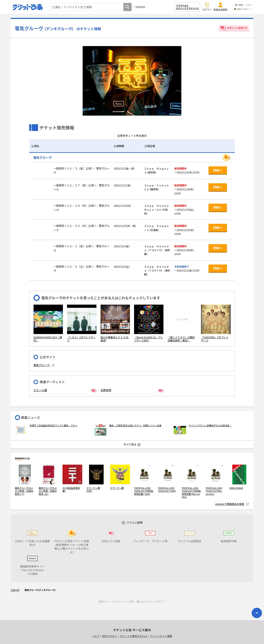The image size is (264, 644).
Task: Click alert bell legend icon
Action: pos(72,533)
